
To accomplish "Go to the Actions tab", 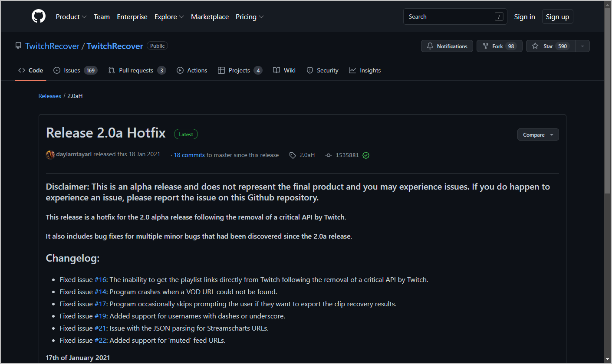I will pos(192,70).
